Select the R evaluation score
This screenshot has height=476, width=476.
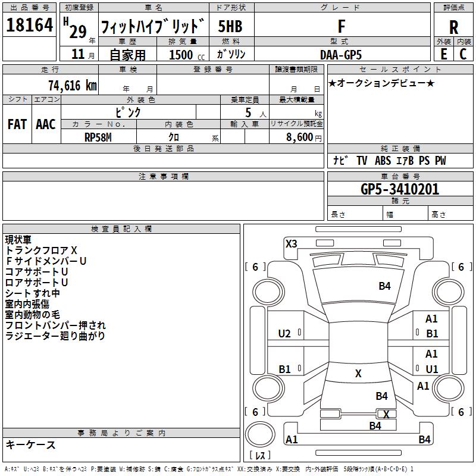453,27
